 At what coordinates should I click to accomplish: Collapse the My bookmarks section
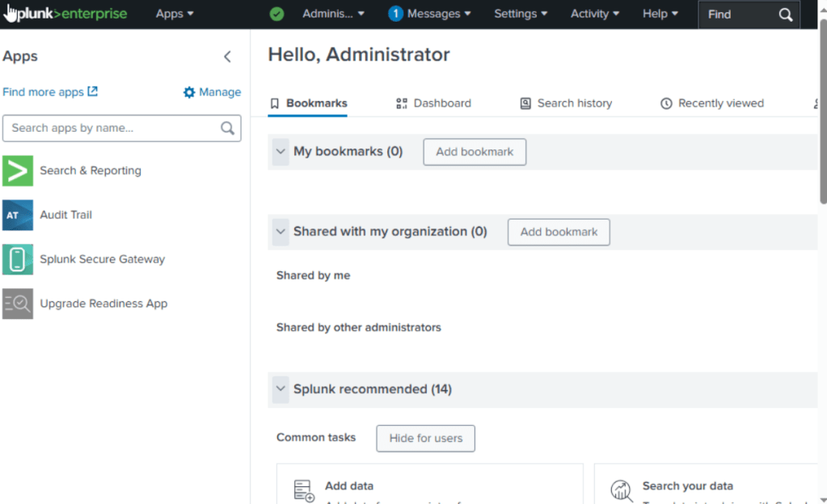pyautogui.click(x=281, y=152)
